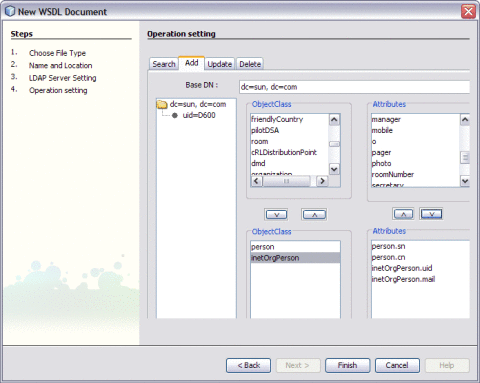Select manager attribute
Screen dimensions: 480x383
pos(415,119)
